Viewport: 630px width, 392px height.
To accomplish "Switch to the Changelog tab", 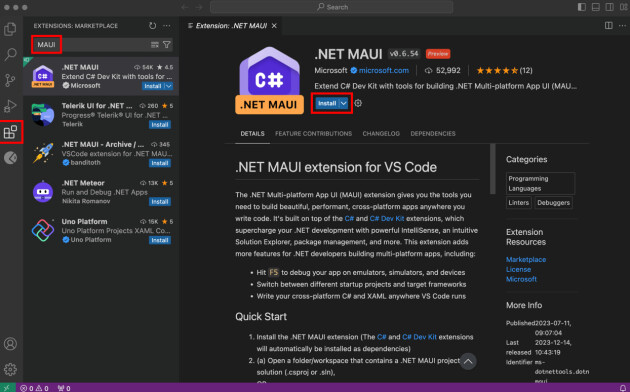I will [381, 134].
